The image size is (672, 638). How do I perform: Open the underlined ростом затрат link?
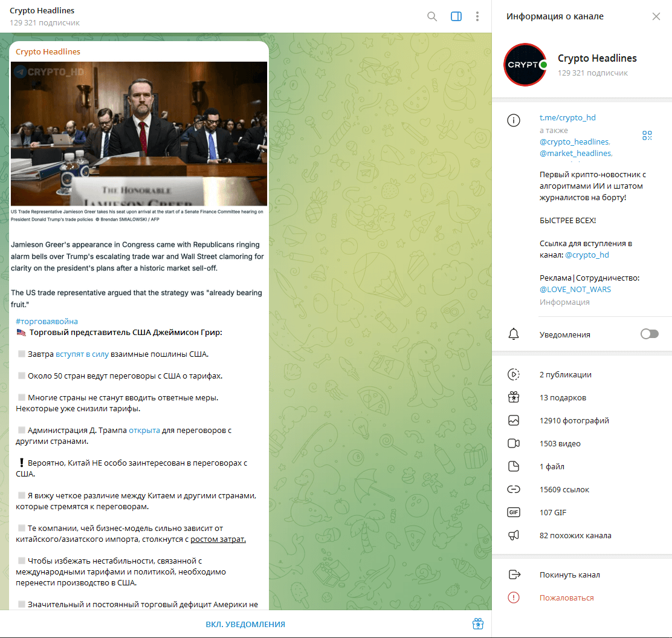[x=218, y=539]
